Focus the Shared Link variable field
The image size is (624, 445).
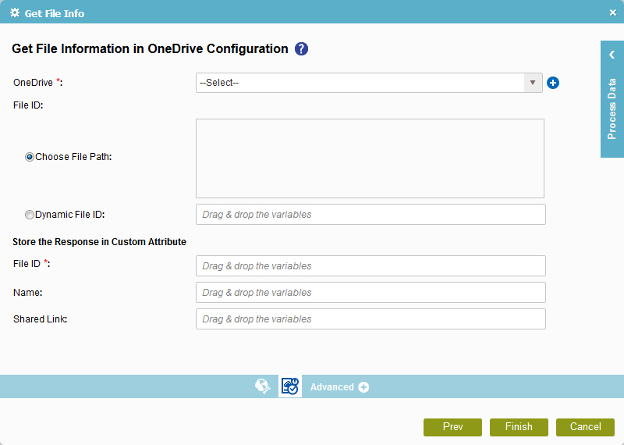370,319
